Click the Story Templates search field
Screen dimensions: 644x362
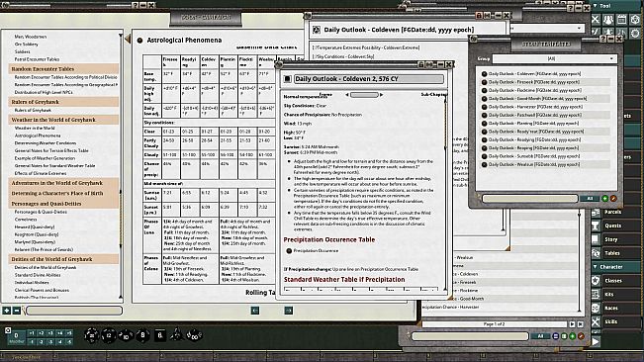[x=530, y=199]
